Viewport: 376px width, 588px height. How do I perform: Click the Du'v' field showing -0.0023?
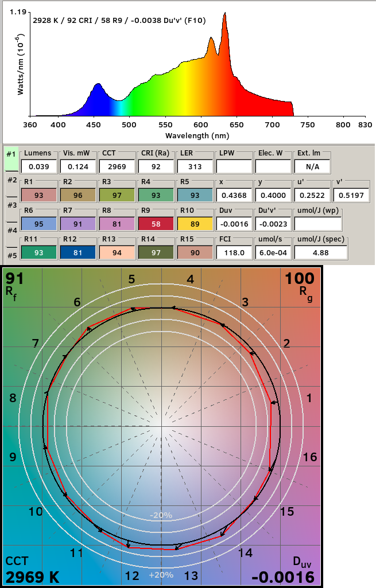(273, 224)
